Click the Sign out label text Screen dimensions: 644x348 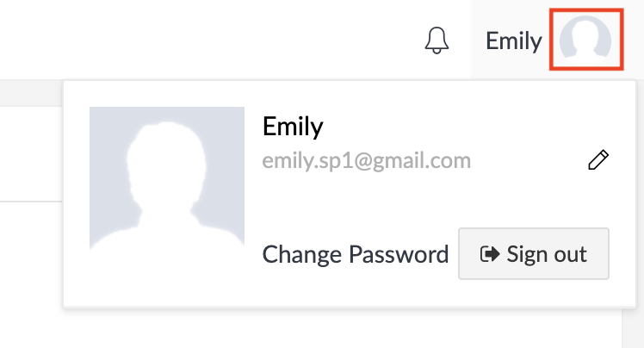pos(547,254)
